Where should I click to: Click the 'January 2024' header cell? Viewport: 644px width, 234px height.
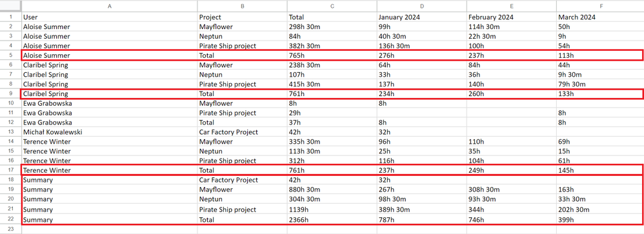[x=422, y=17]
